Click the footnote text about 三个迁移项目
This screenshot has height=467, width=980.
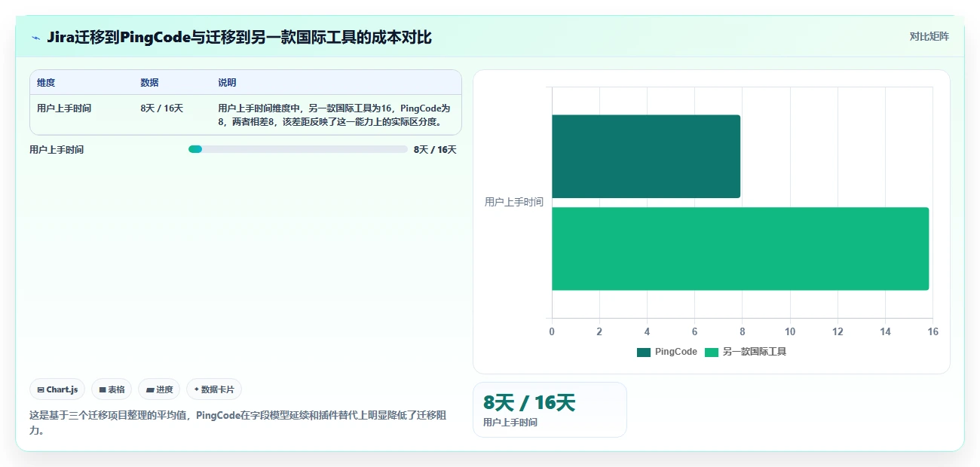(238, 423)
